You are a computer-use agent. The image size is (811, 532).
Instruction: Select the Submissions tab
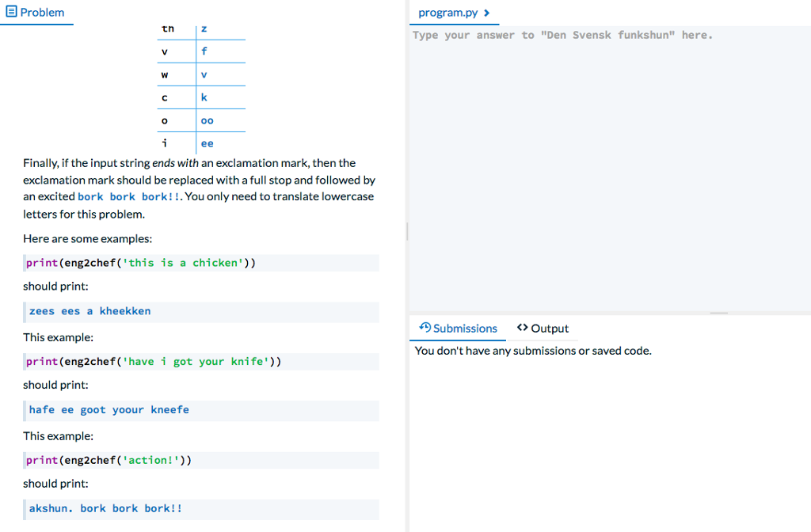(x=458, y=328)
